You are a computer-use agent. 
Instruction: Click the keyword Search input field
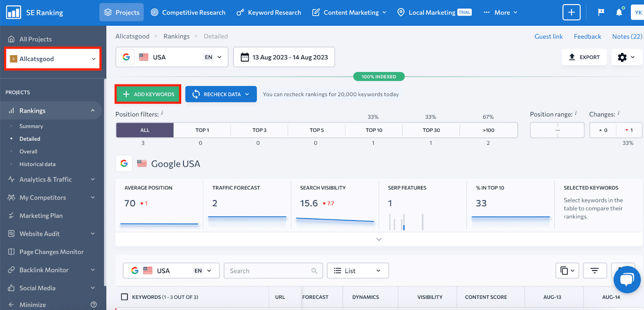point(273,271)
